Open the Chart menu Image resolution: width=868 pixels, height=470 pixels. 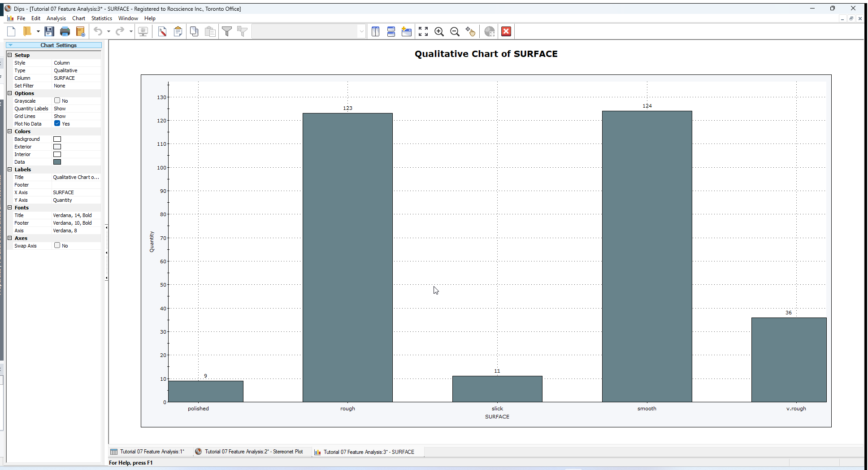(x=78, y=18)
